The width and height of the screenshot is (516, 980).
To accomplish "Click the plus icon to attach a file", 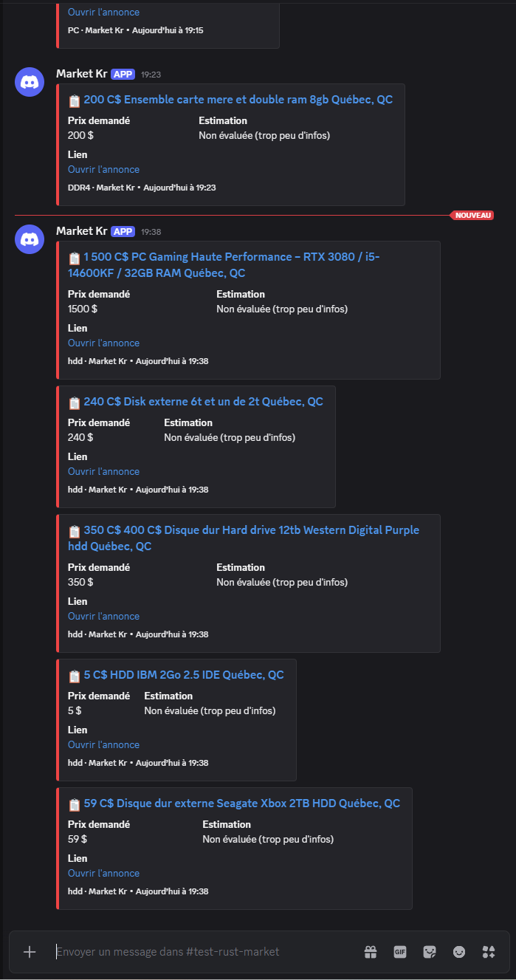I will pyautogui.click(x=29, y=952).
